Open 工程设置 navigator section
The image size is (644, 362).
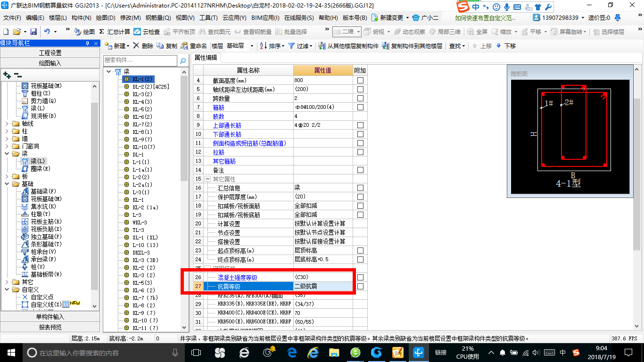click(x=50, y=53)
